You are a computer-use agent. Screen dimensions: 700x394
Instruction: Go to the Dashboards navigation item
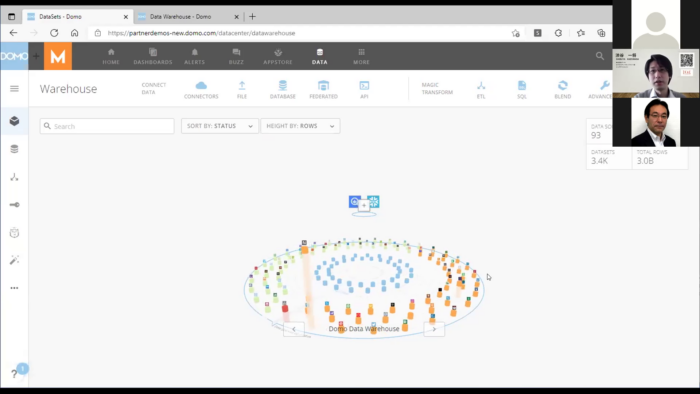(153, 56)
